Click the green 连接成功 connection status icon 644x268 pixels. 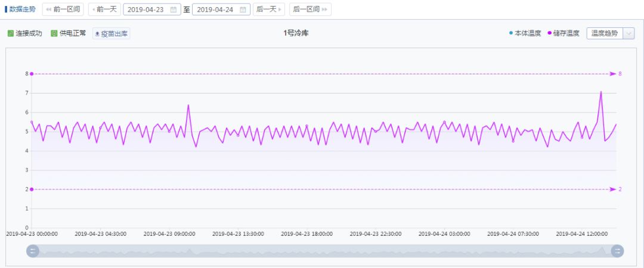(x=11, y=33)
